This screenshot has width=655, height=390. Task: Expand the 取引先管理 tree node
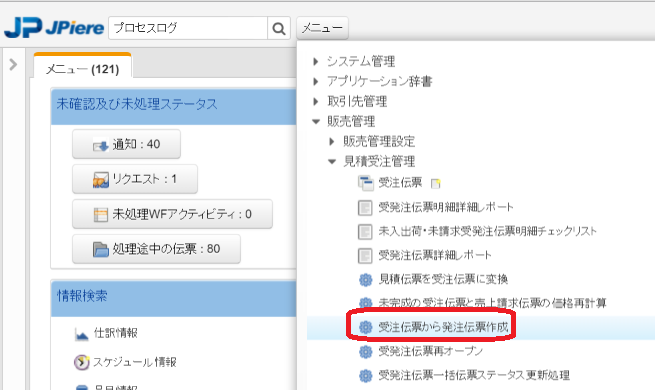316,101
